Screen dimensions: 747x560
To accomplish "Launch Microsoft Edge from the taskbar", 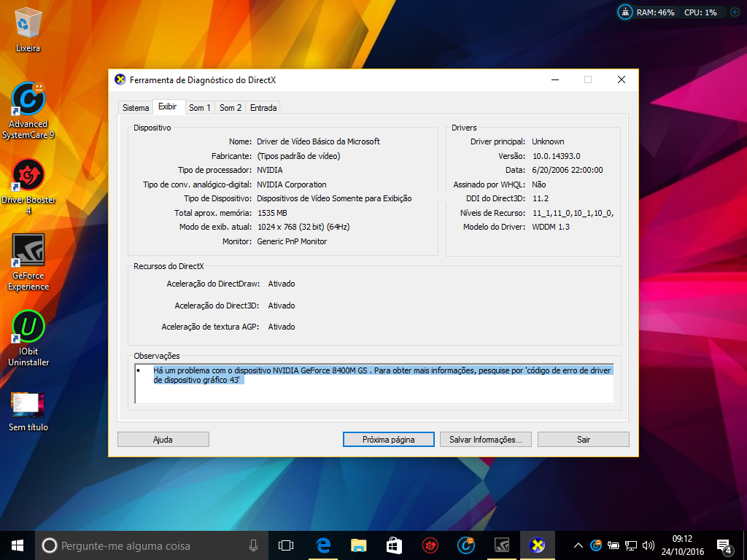I will pos(323,545).
